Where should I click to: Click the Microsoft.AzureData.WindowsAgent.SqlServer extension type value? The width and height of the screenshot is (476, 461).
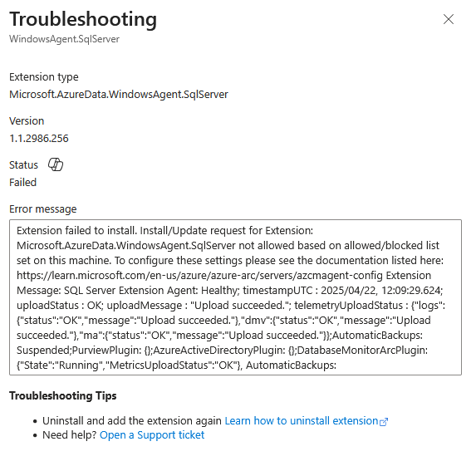(x=119, y=95)
